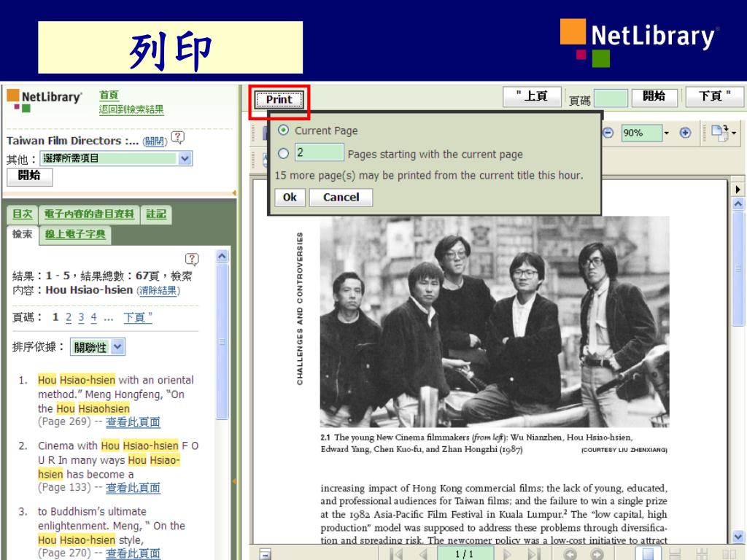The width and height of the screenshot is (747, 560).
Task: Switch to 線上電子字典 tab
Action: click(x=75, y=234)
